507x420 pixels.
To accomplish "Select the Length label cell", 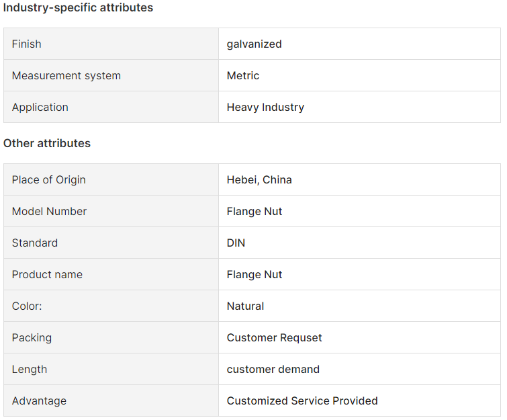I will coord(111,369).
